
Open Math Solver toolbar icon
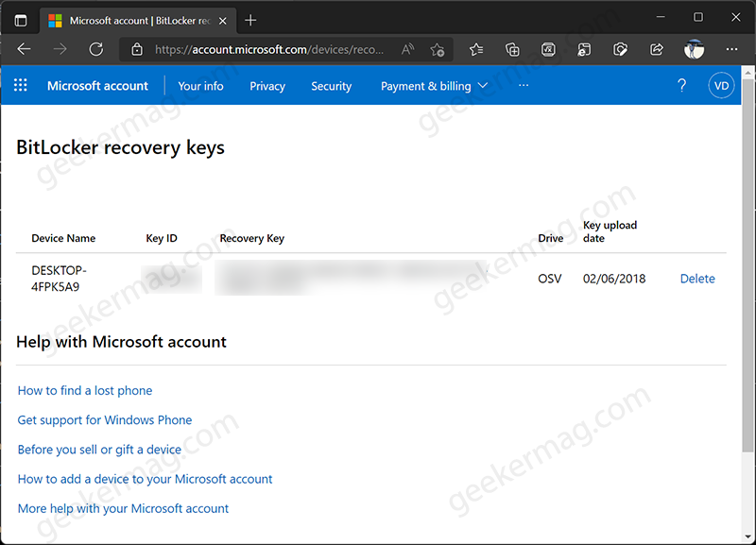coord(548,49)
